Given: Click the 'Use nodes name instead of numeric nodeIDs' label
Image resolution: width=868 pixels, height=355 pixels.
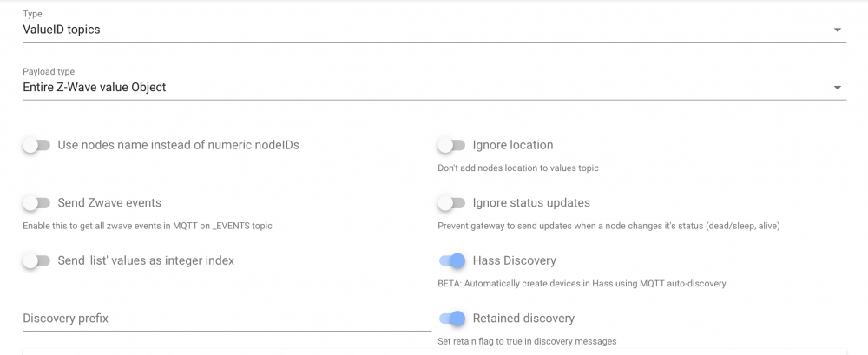Looking at the screenshot, I should (178, 145).
